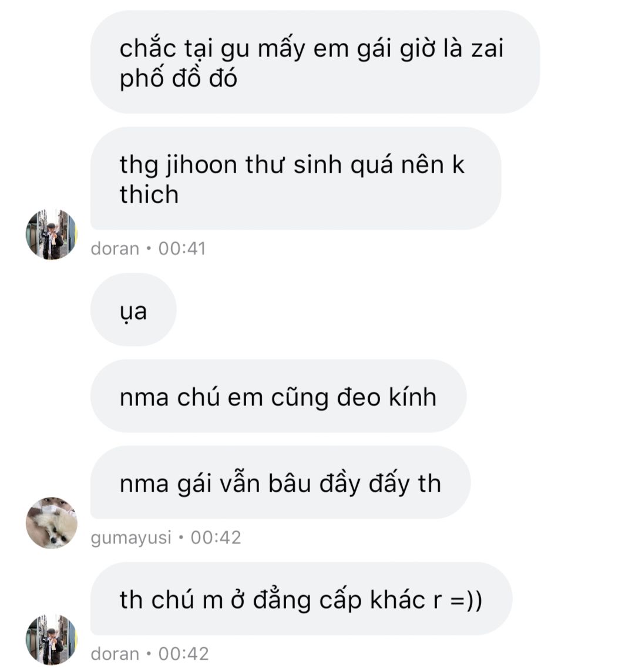Click the 00:42 timestamp next to doran
The image size is (632, 672).
(183, 654)
